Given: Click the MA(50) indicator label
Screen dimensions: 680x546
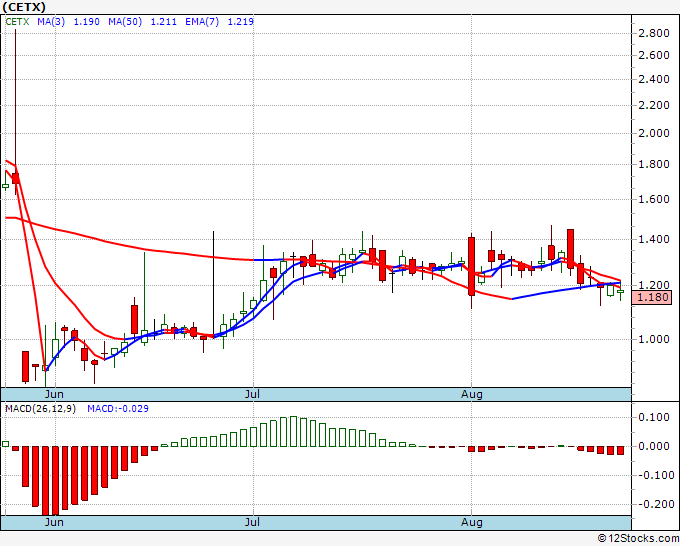Looking at the screenshot, I should (x=125, y=22).
